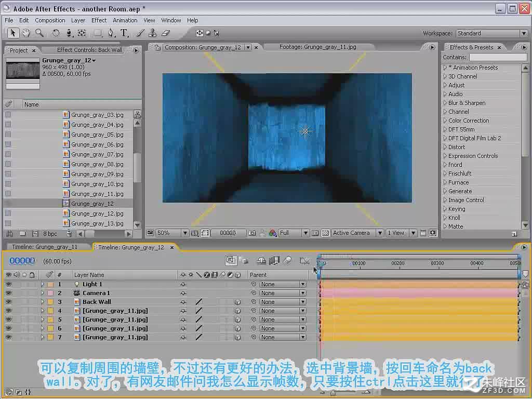Viewport: 532px width, 399px height.
Task: Open the Composition menu
Action: click(50, 20)
